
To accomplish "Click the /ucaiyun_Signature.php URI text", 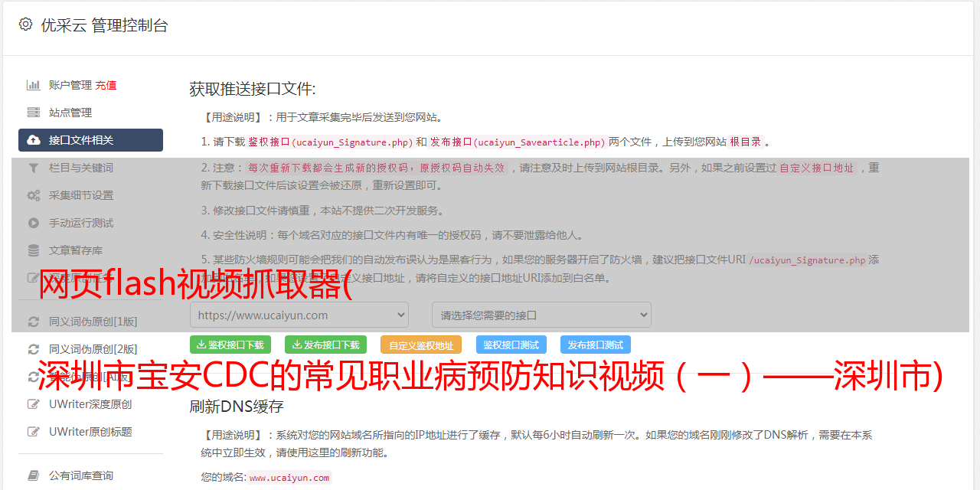I will coord(807,260).
